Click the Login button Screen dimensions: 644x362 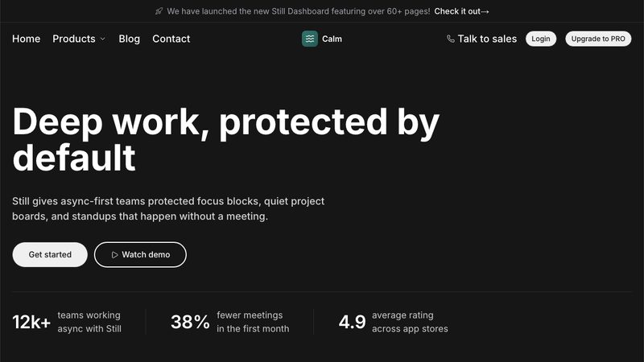tap(540, 39)
